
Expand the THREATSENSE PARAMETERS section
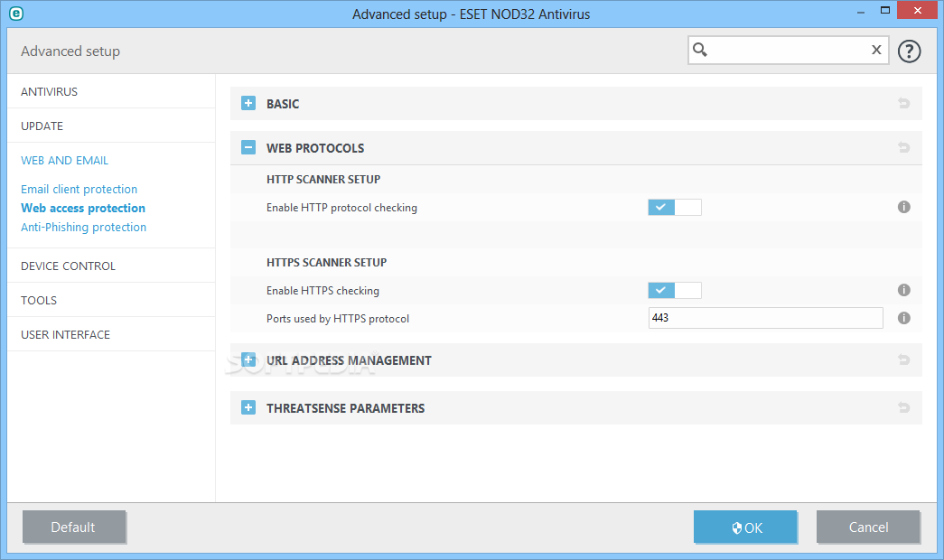[248, 407]
